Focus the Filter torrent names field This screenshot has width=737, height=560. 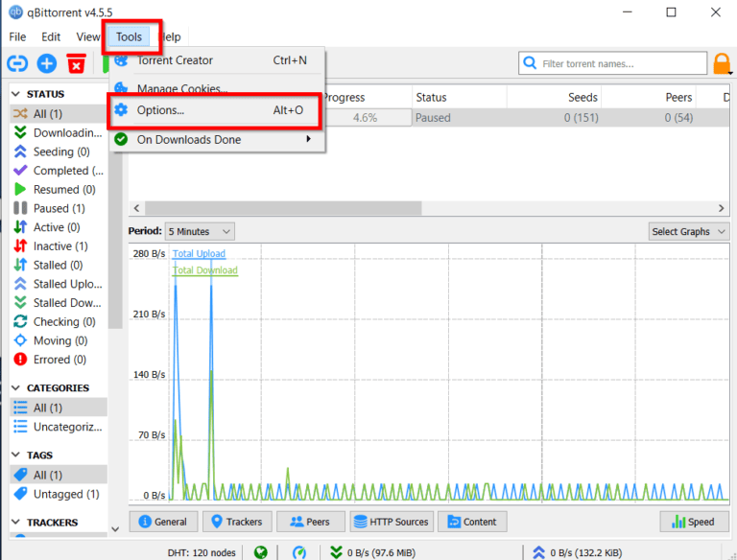pos(612,63)
